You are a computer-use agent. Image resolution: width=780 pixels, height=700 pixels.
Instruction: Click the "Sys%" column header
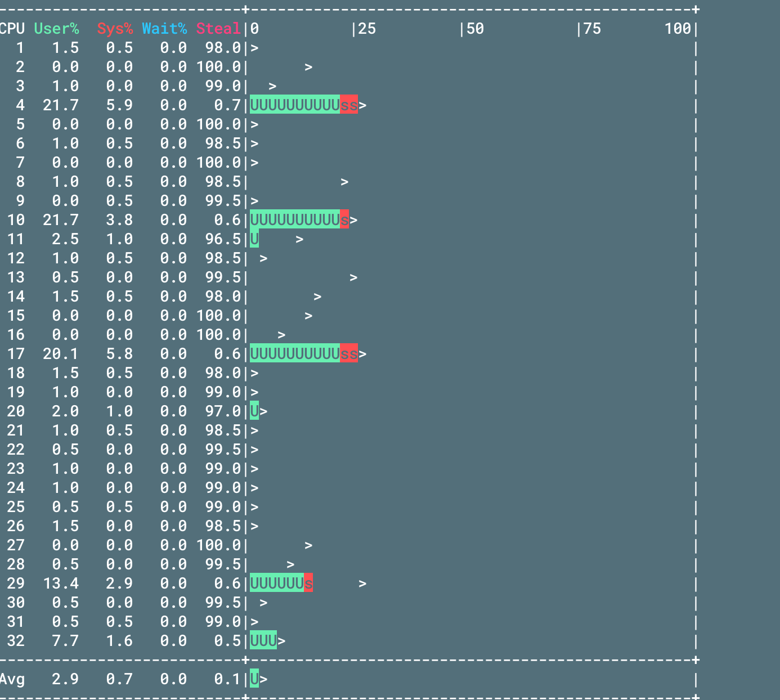pos(115,29)
